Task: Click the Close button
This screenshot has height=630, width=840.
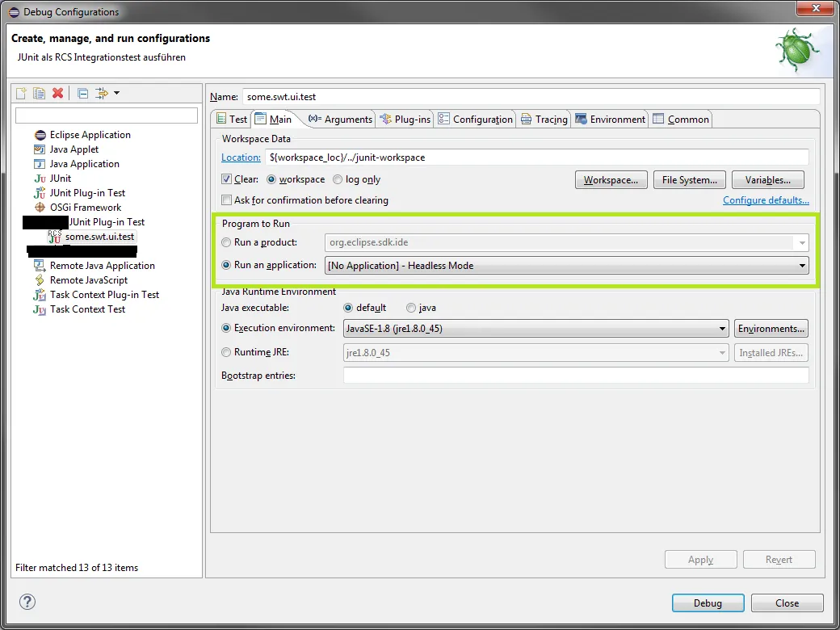Action: pyautogui.click(x=787, y=603)
